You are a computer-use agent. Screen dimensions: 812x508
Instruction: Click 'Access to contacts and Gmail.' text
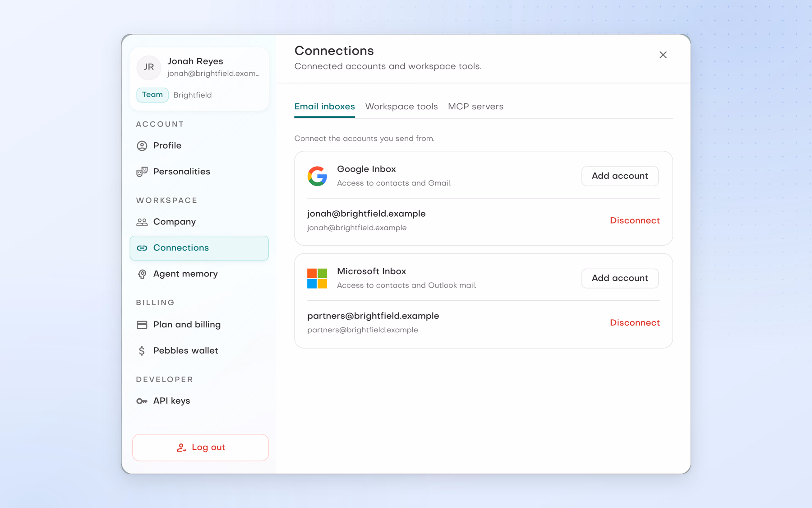[394, 183]
